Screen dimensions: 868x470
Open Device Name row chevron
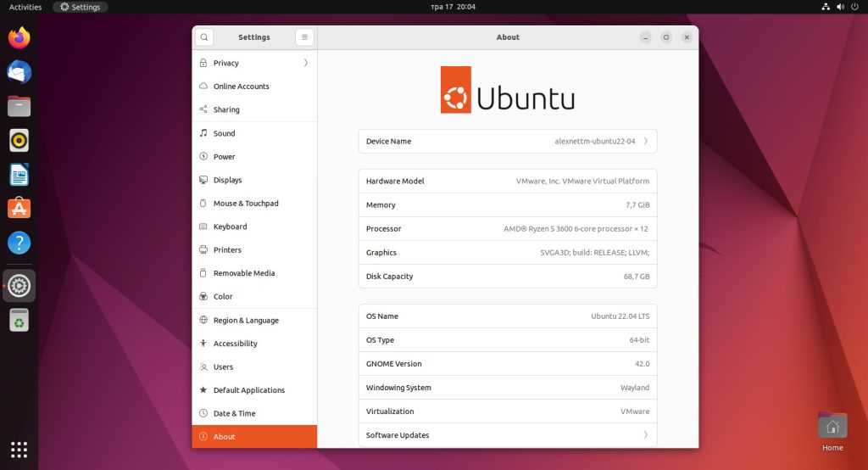(x=645, y=142)
